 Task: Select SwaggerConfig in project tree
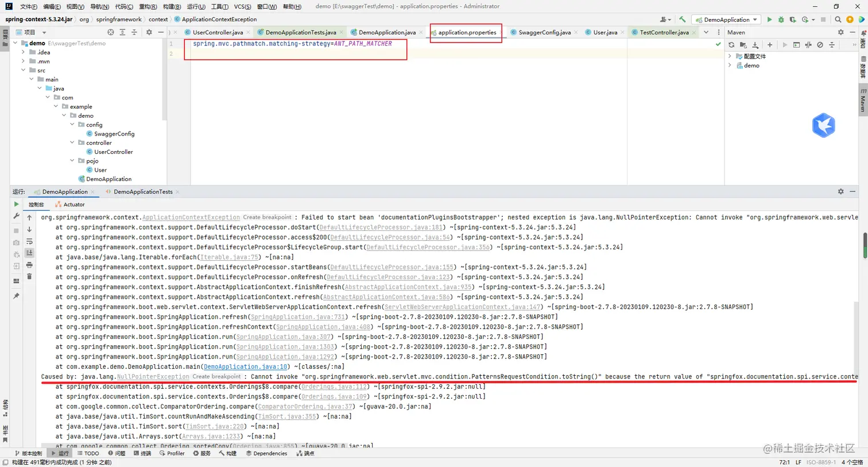(x=114, y=134)
